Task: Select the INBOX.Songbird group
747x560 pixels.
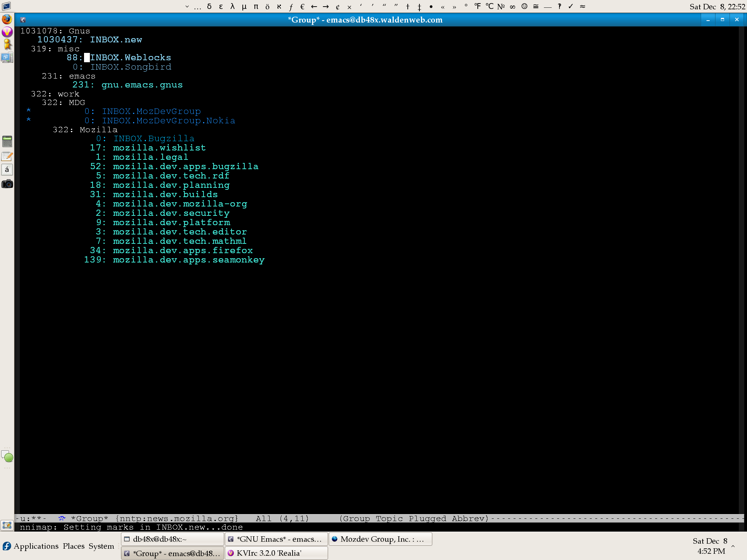Action: (122, 67)
